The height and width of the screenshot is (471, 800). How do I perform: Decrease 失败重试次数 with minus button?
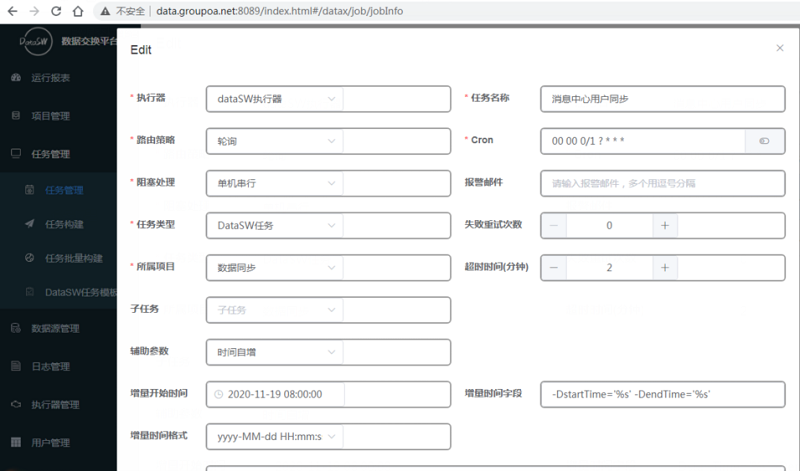pyautogui.click(x=554, y=226)
